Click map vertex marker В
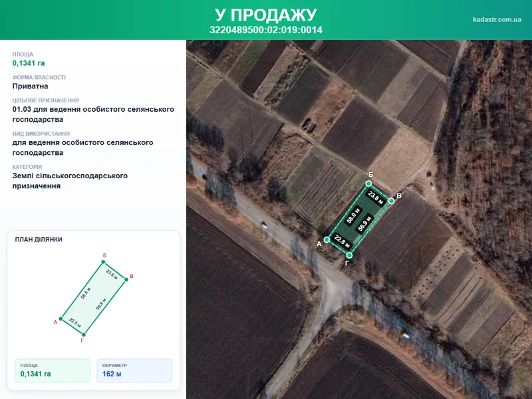Screen dimensions: 532x399 point(391,201)
